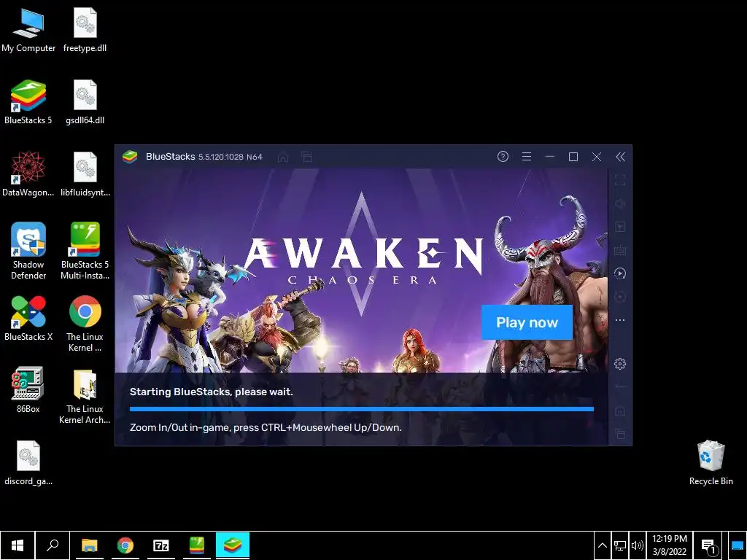
Task: Click the recents icon at sidebar bottom
Action: (x=620, y=434)
